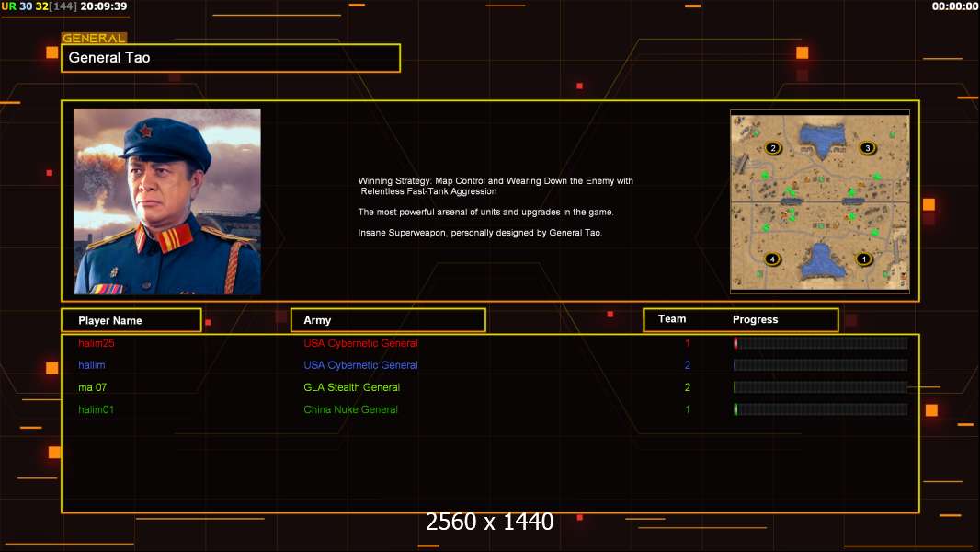The width and height of the screenshot is (980, 552).
Task: Click the most powerful arsenal text line
Action: pos(485,212)
